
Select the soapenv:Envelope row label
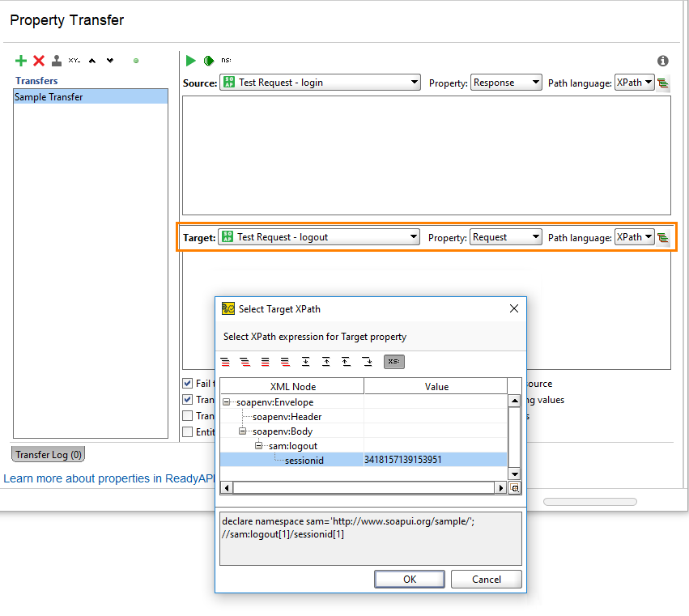pyautogui.click(x=274, y=402)
